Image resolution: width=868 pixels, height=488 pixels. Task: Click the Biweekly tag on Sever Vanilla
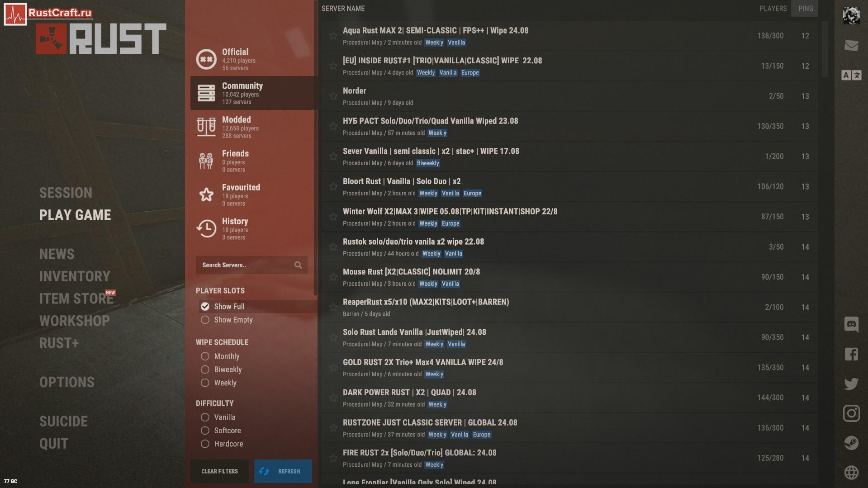[x=428, y=163]
